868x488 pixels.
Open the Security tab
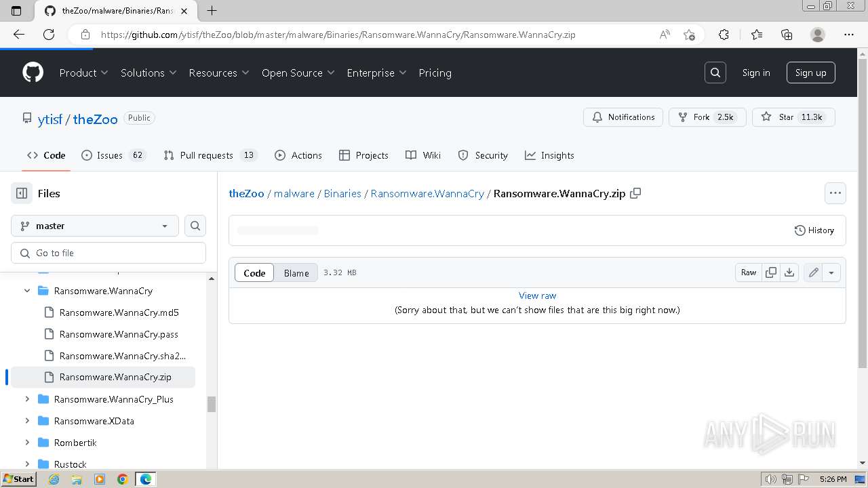pos(483,155)
